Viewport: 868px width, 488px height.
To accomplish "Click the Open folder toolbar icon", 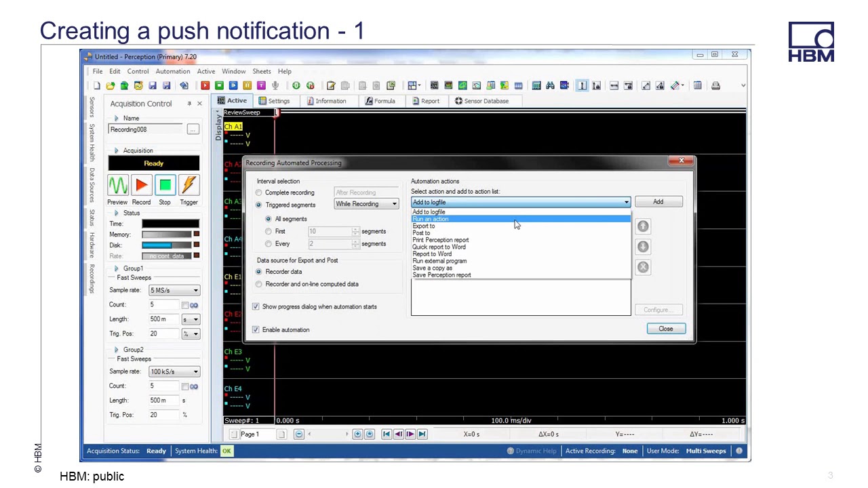I will [110, 85].
